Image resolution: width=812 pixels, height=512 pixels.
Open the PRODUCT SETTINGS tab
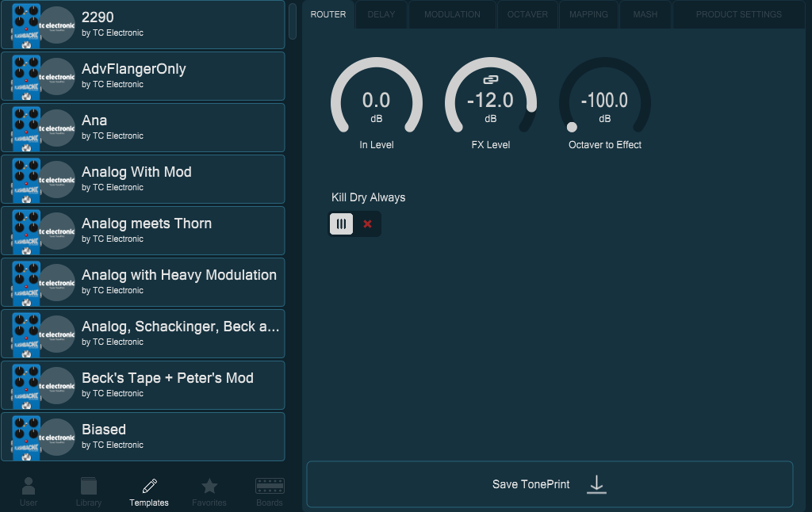(x=739, y=14)
